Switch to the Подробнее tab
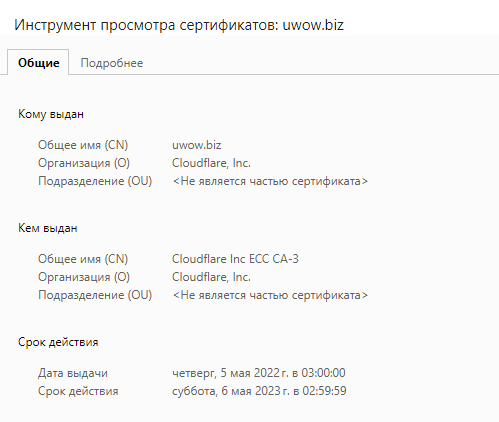Image resolution: width=499 pixels, height=422 pixels. tap(112, 63)
